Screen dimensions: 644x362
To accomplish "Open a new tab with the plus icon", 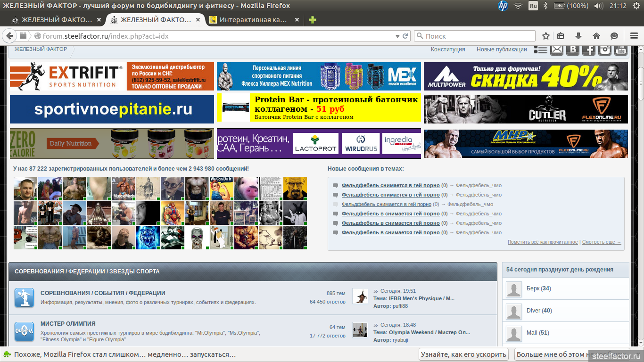I will [x=312, y=20].
